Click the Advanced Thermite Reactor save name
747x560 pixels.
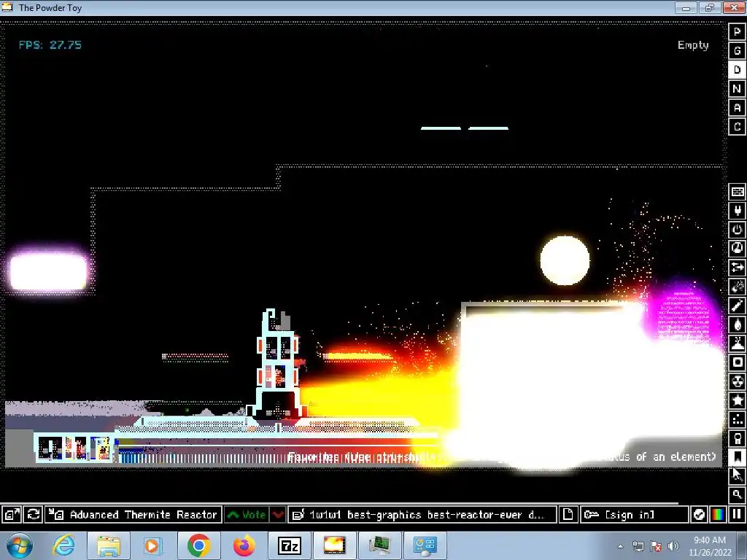point(133,515)
